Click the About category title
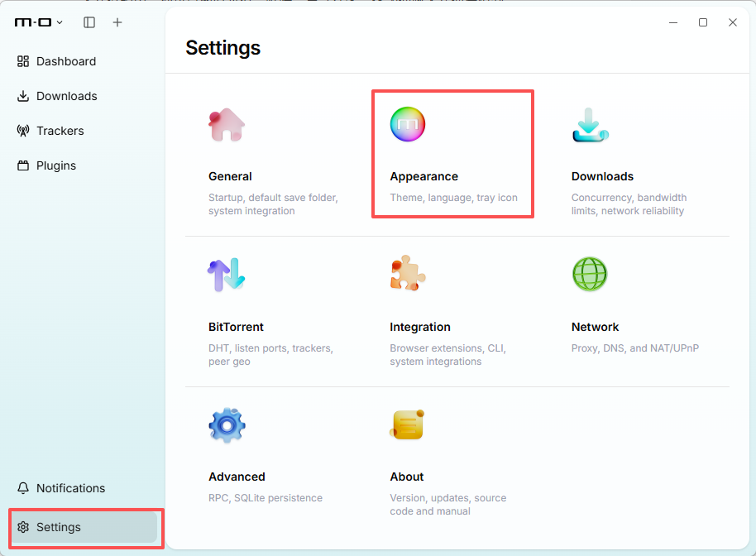The width and height of the screenshot is (756, 556). [406, 477]
